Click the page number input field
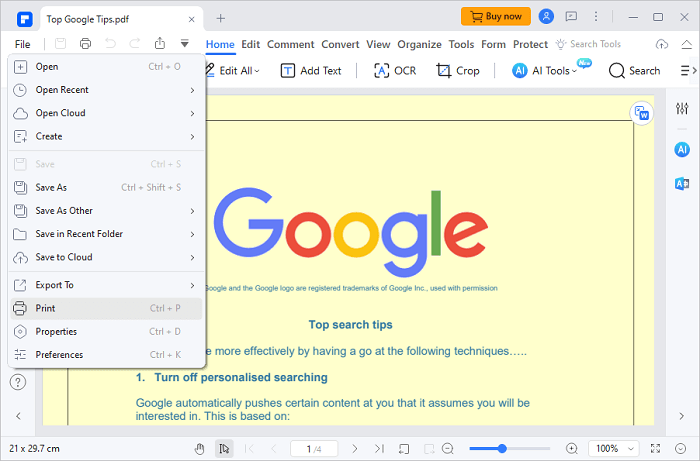Screen dimensions: 700x461 pyautogui.click(x=314, y=449)
